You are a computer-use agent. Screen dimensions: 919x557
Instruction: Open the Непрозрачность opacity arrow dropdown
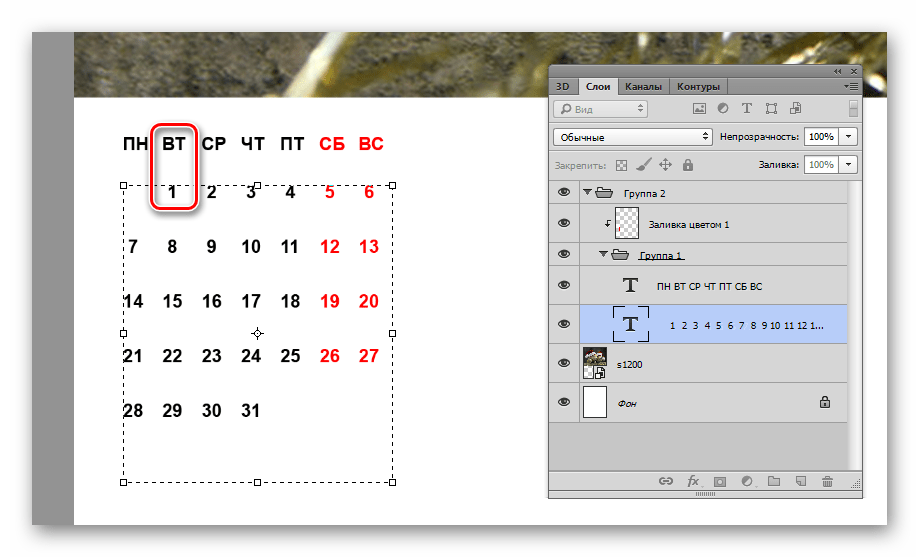pyautogui.click(x=849, y=136)
